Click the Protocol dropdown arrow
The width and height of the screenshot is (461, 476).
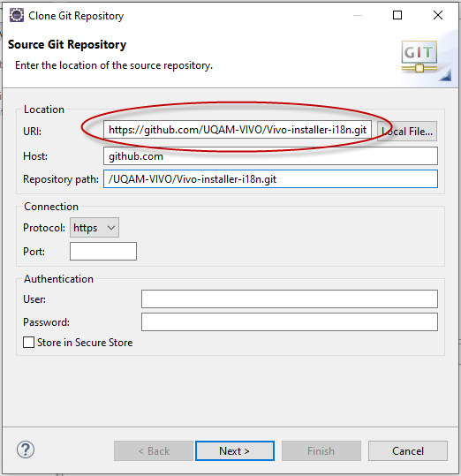[x=111, y=228]
